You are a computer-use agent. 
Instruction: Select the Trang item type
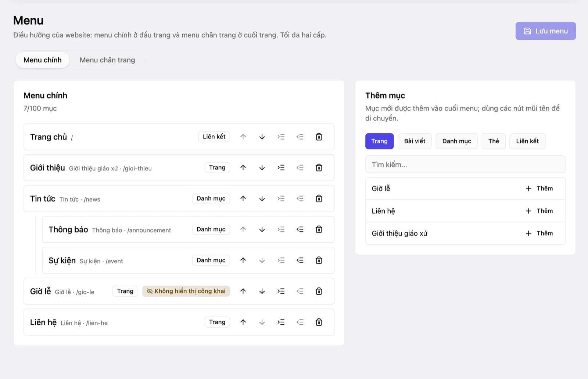pyautogui.click(x=379, y=141)
